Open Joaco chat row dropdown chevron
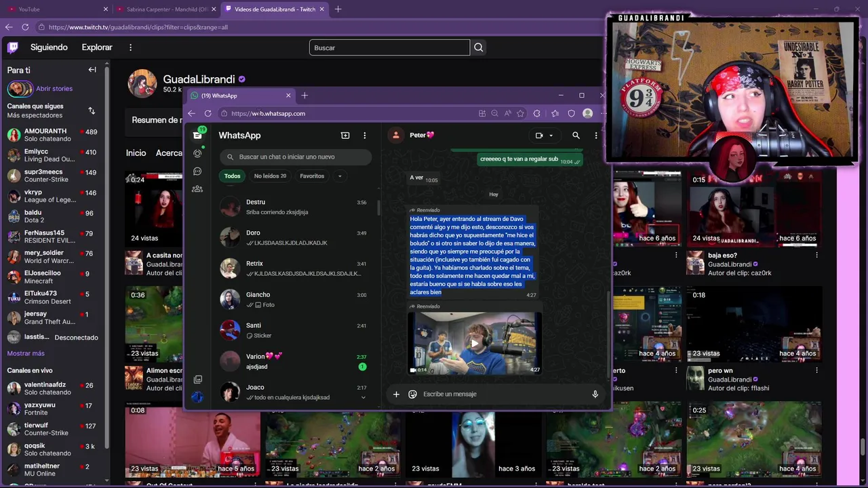 (363, 398)
